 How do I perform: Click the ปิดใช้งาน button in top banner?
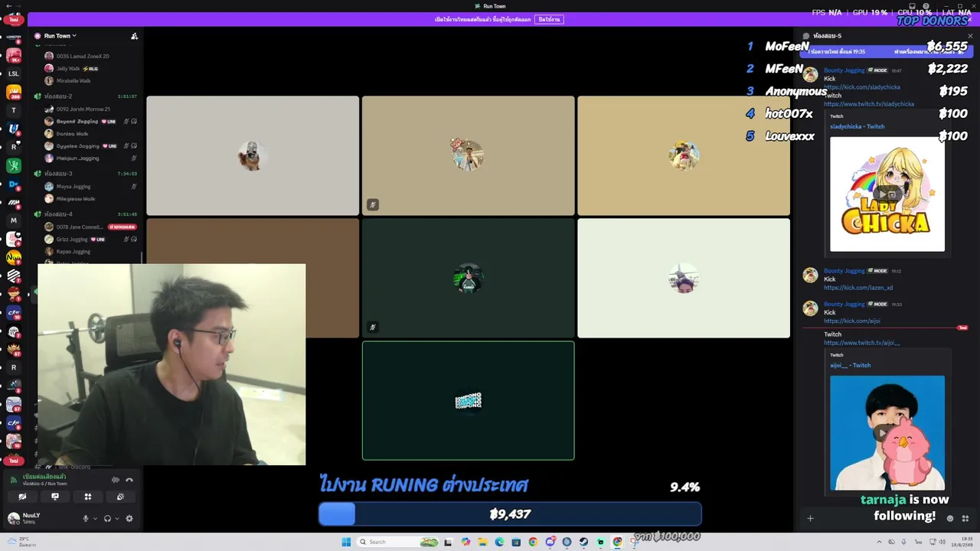pos(549,19)
